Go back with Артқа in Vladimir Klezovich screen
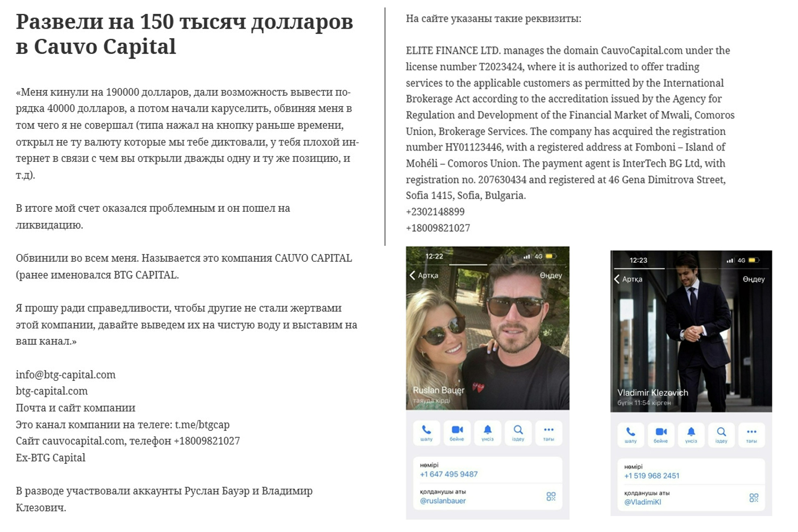 tap(628, 279)
